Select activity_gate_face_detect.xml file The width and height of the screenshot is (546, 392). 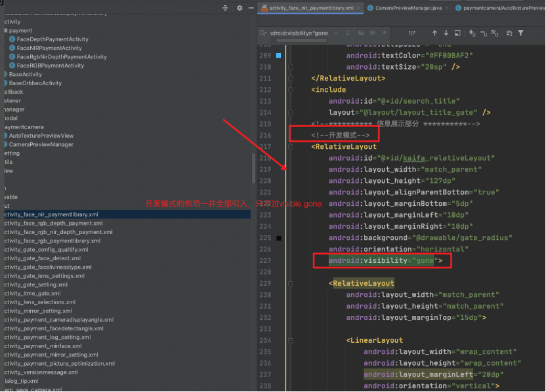pyautogui.click(x=42, y=258)
